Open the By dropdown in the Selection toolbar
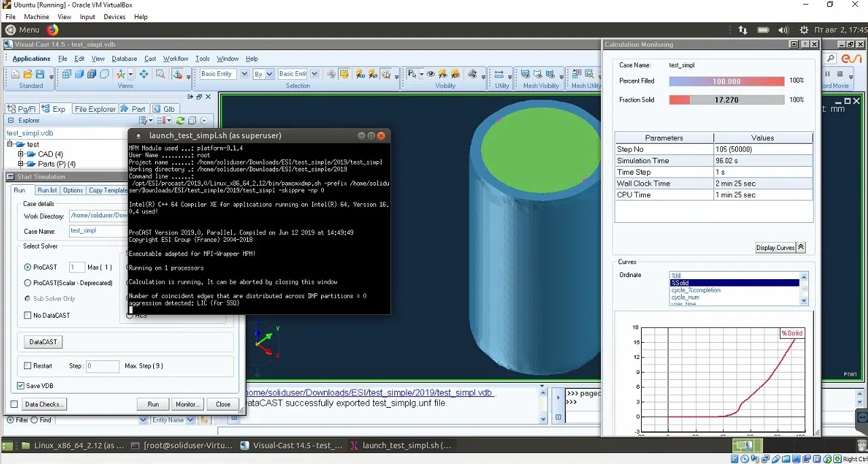The image size is (868, 464). (269, 74)
